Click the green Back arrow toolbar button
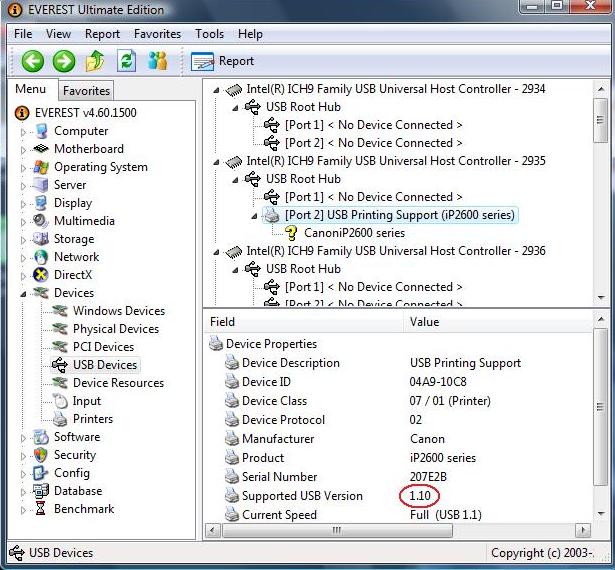Screen dimensions: 615x570 pyautogui.click(x=33, y=61)
